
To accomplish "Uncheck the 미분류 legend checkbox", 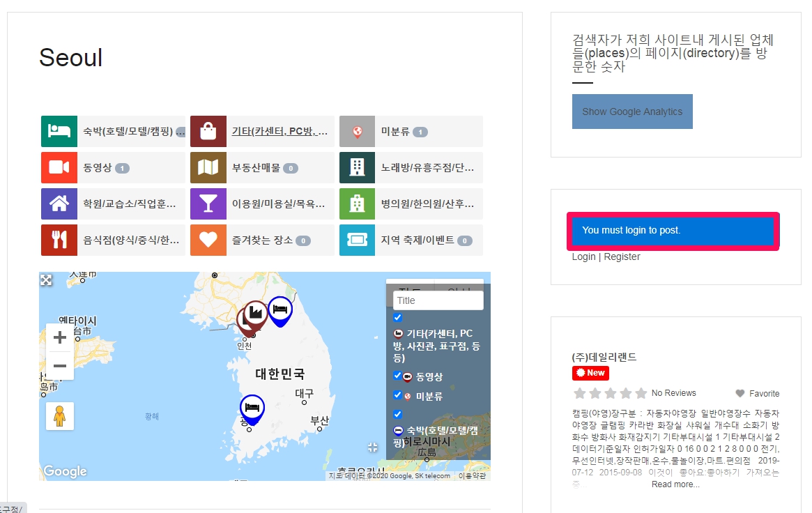I will [397, 395].
